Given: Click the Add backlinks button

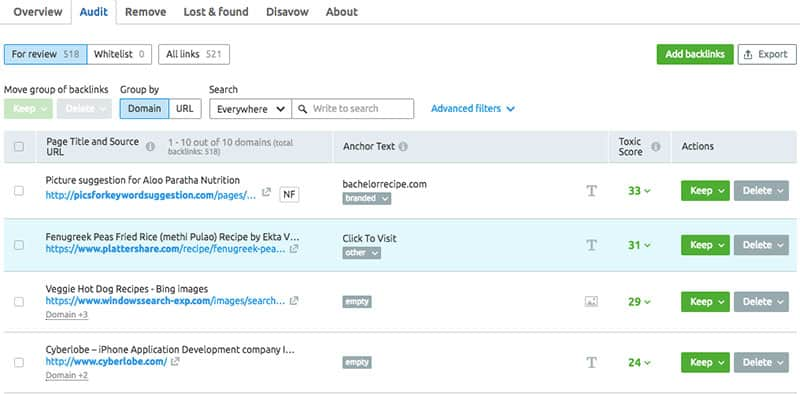Looking at the screenshot, I should (695, 54).
